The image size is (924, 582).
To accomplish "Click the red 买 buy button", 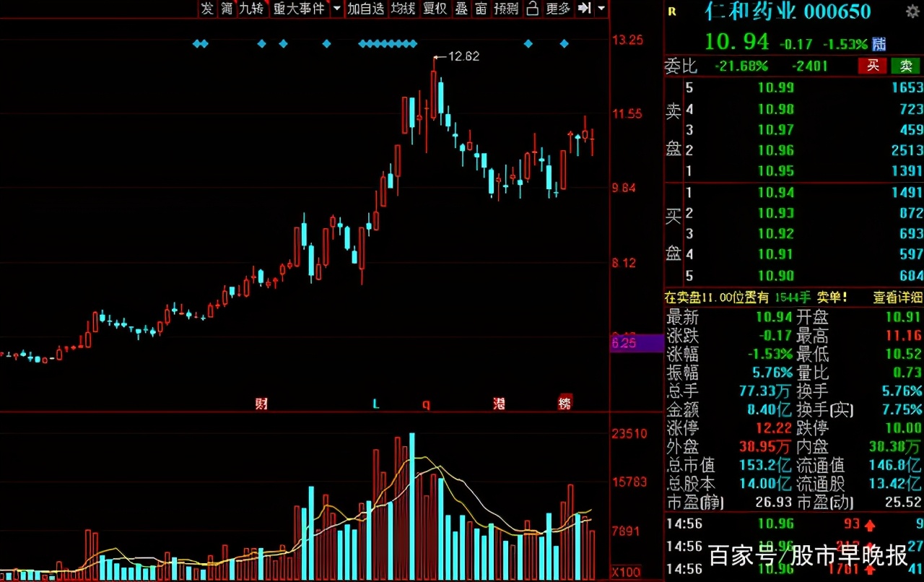I will [873, 66].
